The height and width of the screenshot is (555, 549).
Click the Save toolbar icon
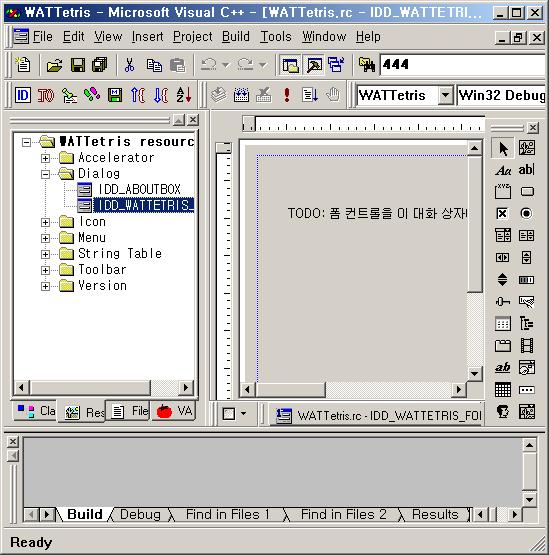click(x=78, y=65)
